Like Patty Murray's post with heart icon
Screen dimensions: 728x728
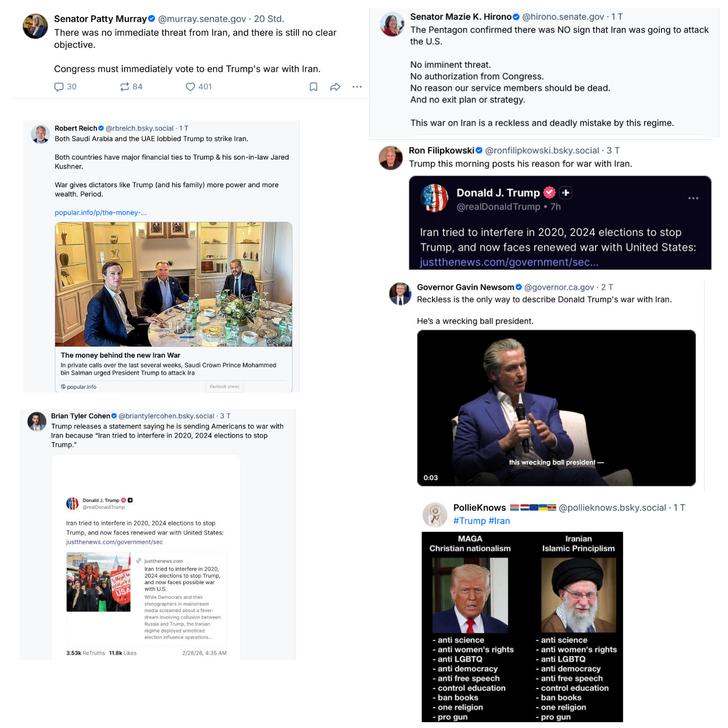coord(190,87)
